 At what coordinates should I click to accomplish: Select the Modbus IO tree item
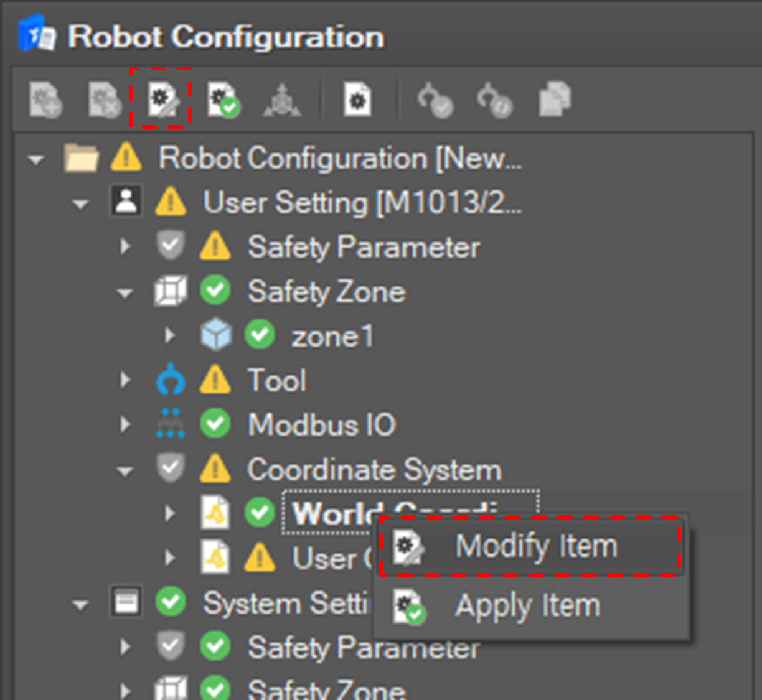tap(321, 425)
